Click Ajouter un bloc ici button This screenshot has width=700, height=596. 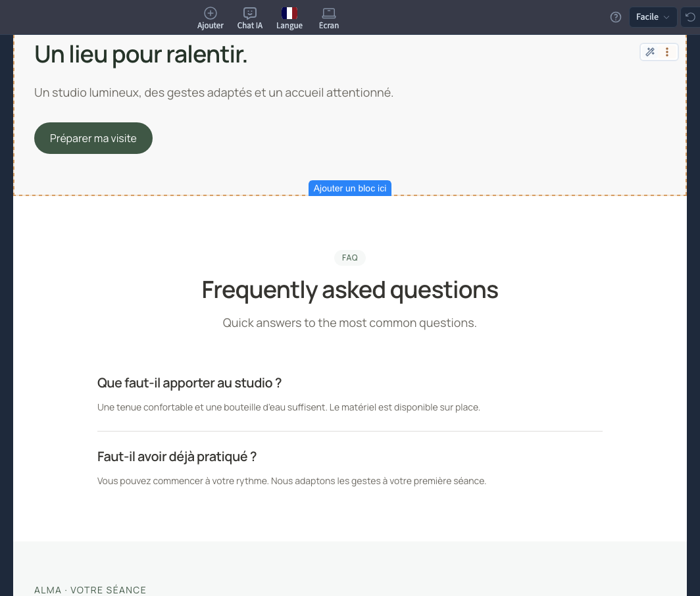coord(350,188)
